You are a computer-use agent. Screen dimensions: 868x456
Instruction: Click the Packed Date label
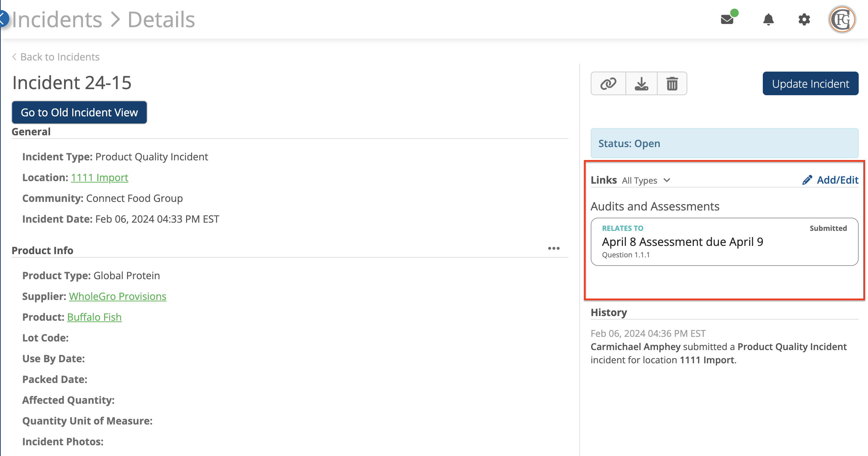click(55, 379)
